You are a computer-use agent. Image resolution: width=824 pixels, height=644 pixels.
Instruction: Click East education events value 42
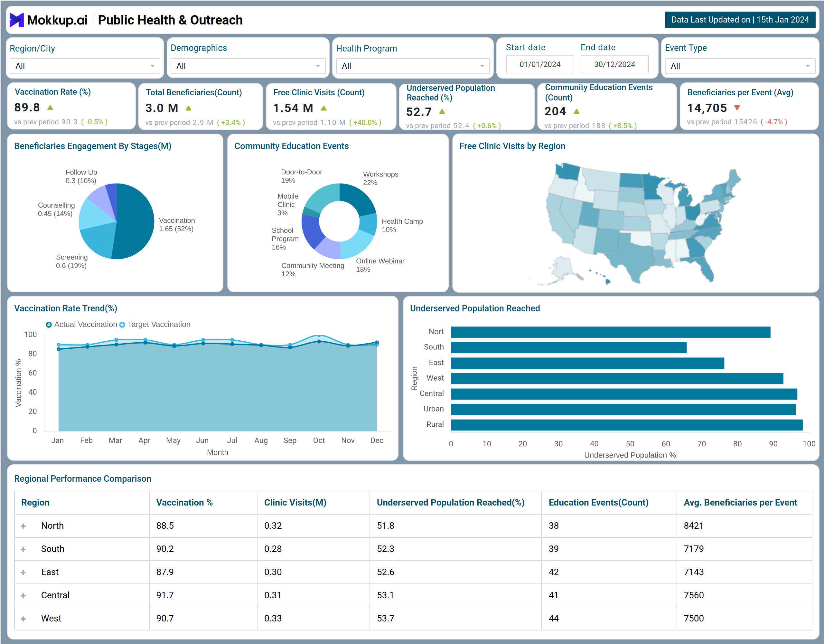pos(554,572)
